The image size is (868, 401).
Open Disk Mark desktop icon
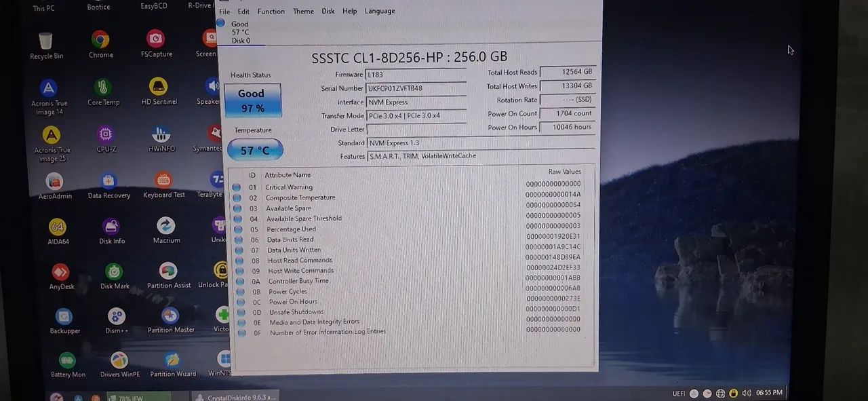coord(115,276)
